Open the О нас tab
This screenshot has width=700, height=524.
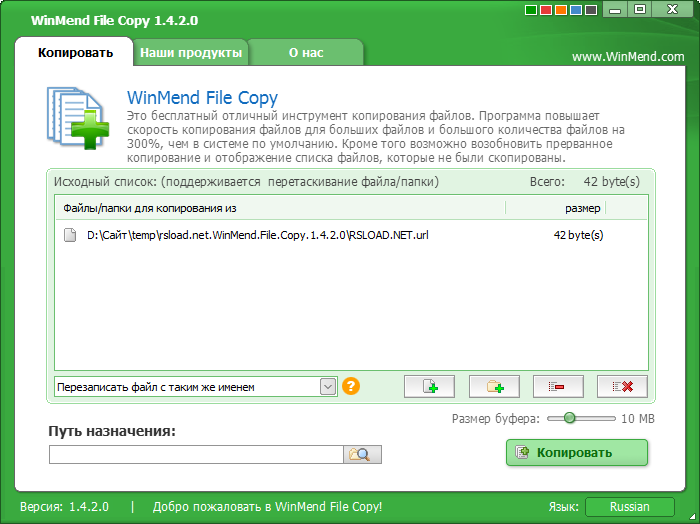[306, 53]
